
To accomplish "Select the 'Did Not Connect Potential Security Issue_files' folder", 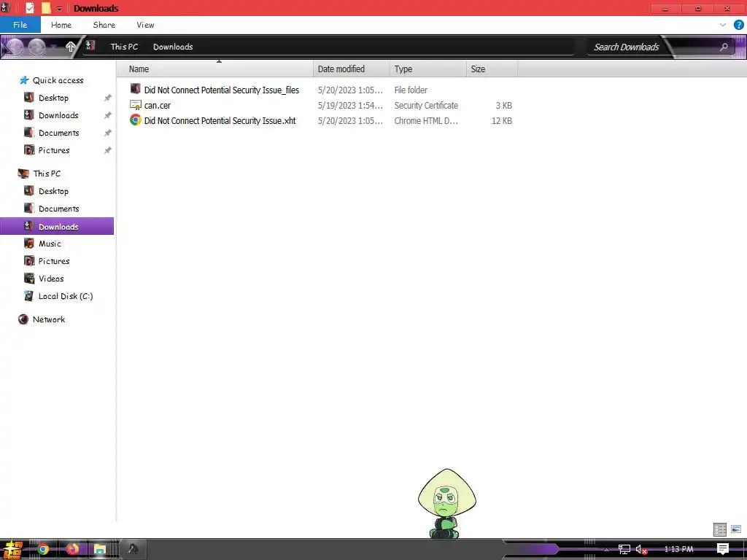I will 222,90.
